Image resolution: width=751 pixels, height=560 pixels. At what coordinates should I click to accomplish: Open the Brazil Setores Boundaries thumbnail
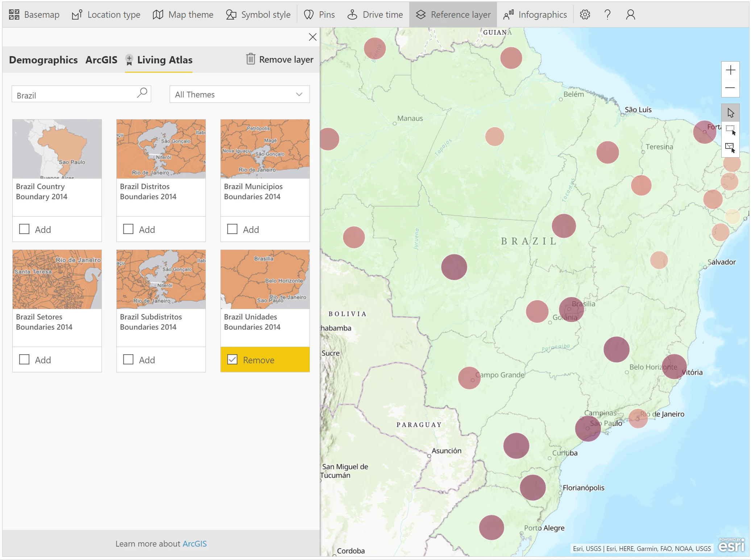(x=57, y=279)
